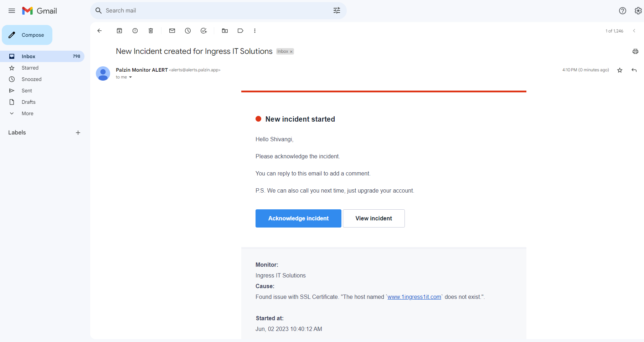Click the Gmail logo
The width and height of the screenshot is (644, 342).
(x=40, y=11)
